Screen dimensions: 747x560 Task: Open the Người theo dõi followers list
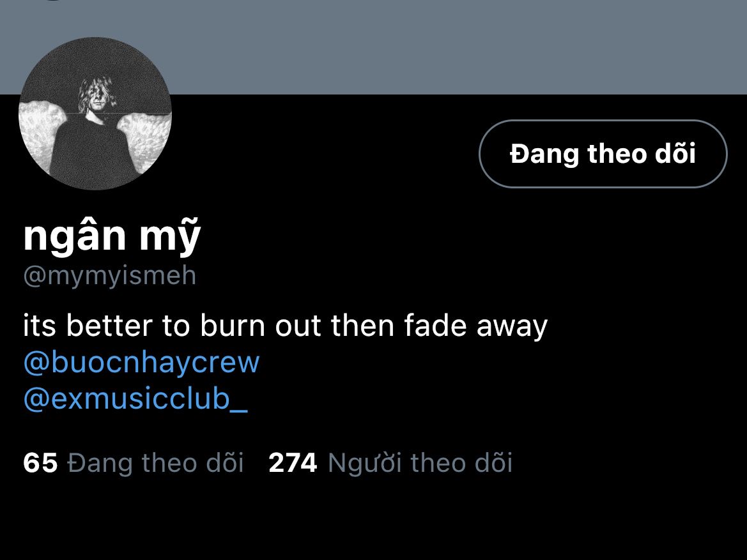pyautogui.click(x=420, y=463)
